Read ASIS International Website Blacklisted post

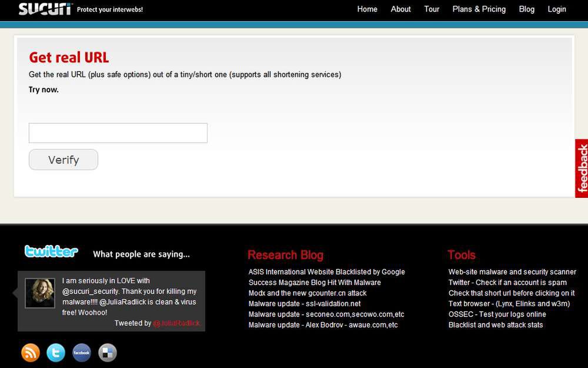point(326,272)
